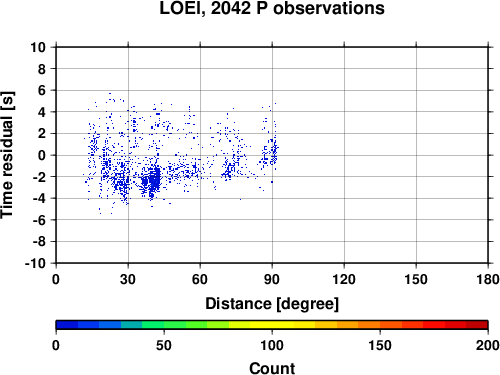
Task: Click the x-axis tick label '30'
Action: (x=128, y=279)
